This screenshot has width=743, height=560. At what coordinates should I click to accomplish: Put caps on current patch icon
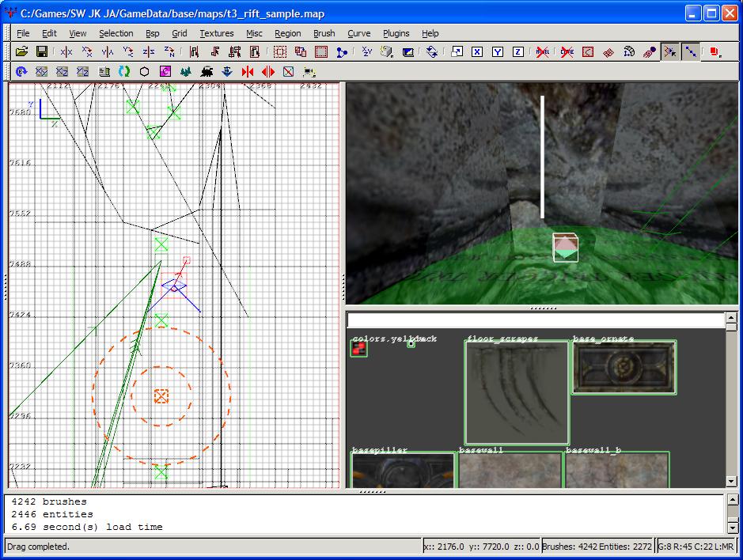pyautogui.click(x=650, y=51)
